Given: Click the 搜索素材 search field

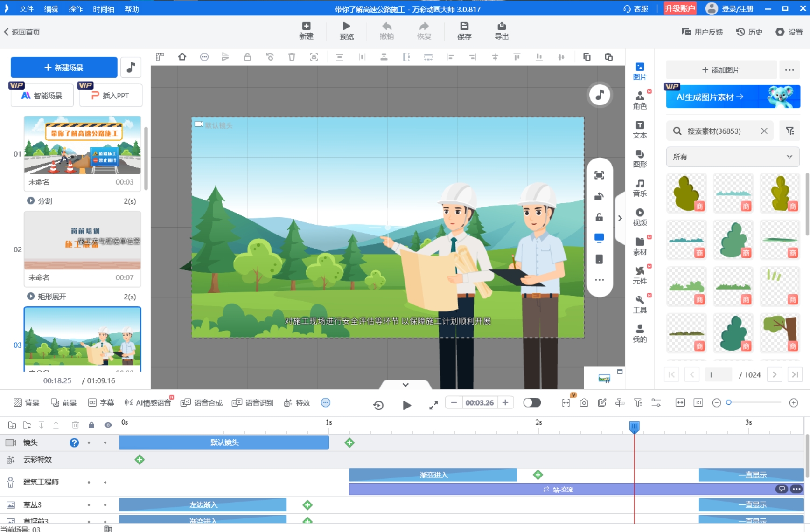Looking at the screenshot, I should click(719, 131).
